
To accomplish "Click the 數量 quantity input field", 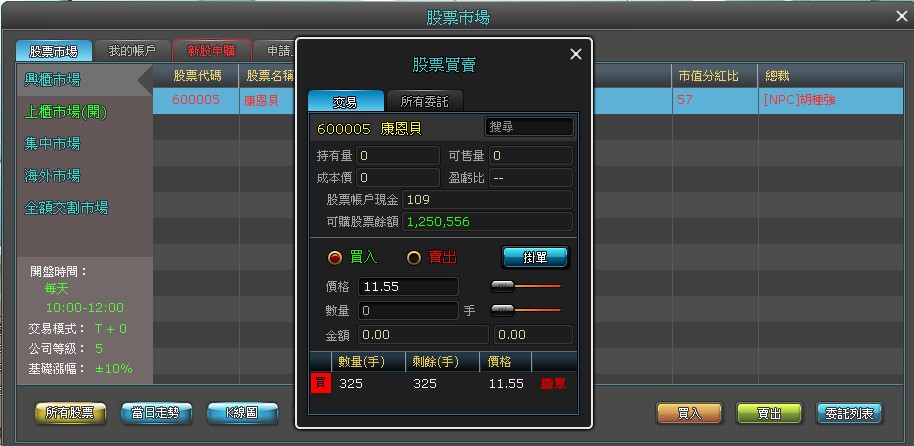I will 408,311.
